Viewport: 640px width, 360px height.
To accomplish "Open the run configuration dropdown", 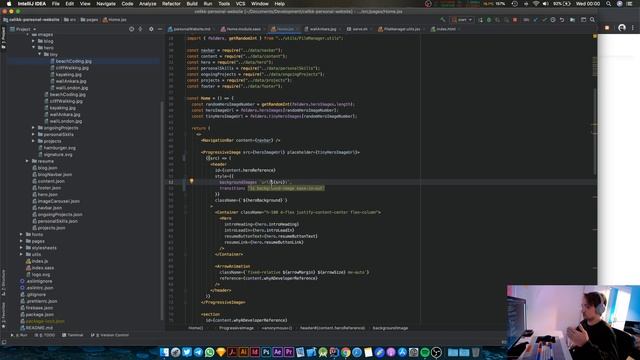I will tap(462, 20).
